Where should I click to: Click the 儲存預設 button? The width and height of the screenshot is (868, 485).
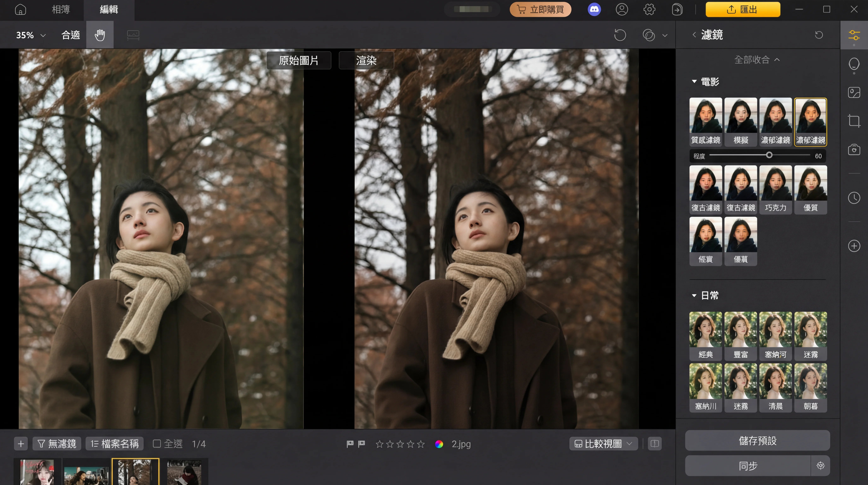(x=757, y=440)
